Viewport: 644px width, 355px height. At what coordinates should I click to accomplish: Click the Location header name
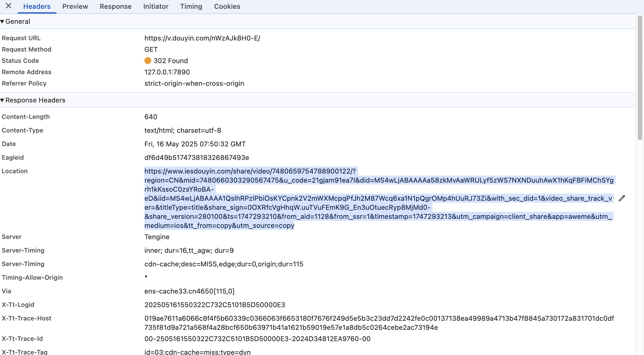[x=15, y=171]
